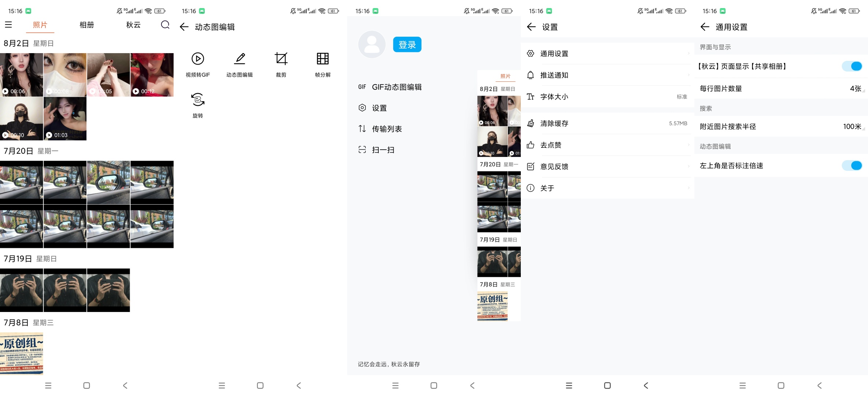Open GIF动态图编辑 from side drawer
The width and height of the screenshot is (868, 396).
[x=390, y=87]
